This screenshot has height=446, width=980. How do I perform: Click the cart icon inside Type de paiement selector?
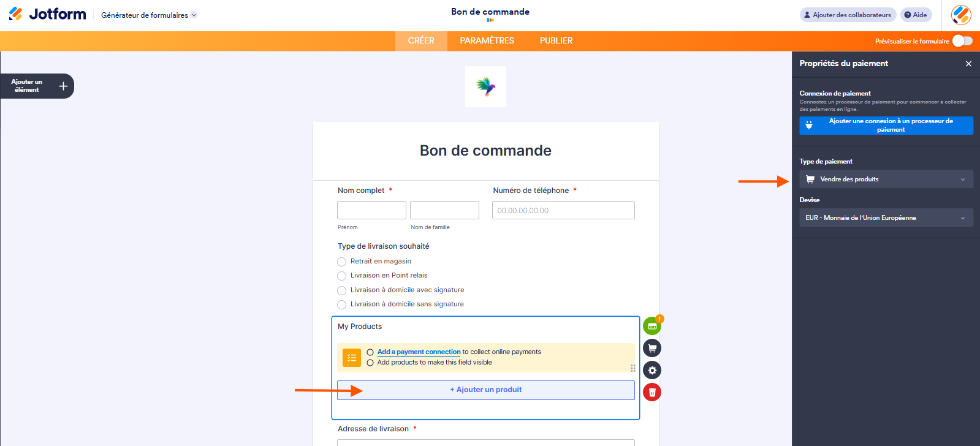[x=810, y=179]
